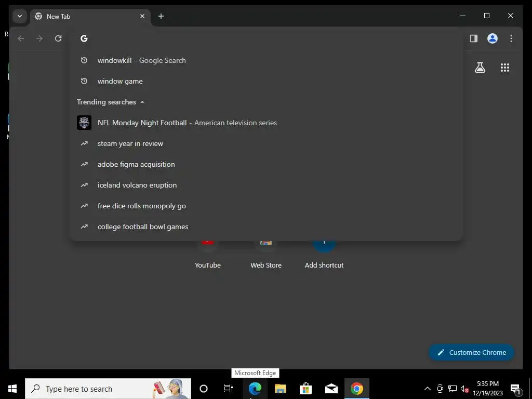Launch Microsoft Edge from taskbar

tap(255, 389)
